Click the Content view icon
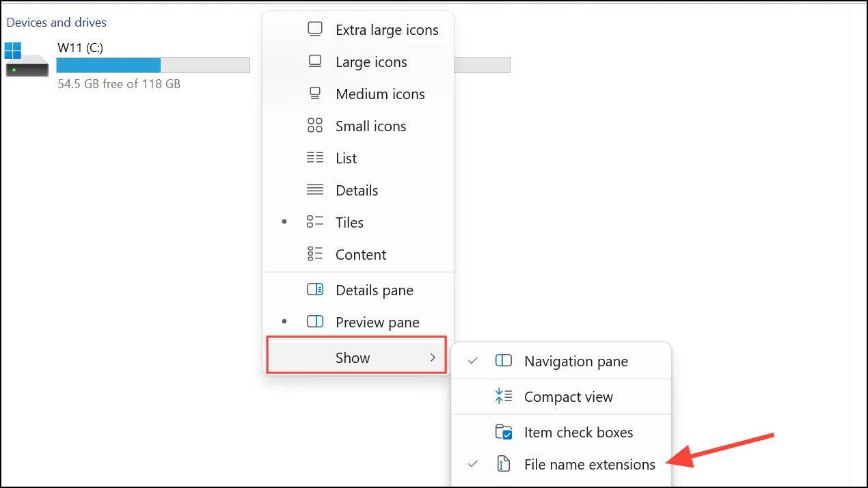Viewport: 868px width, 488px height. [x=315, y=254]
